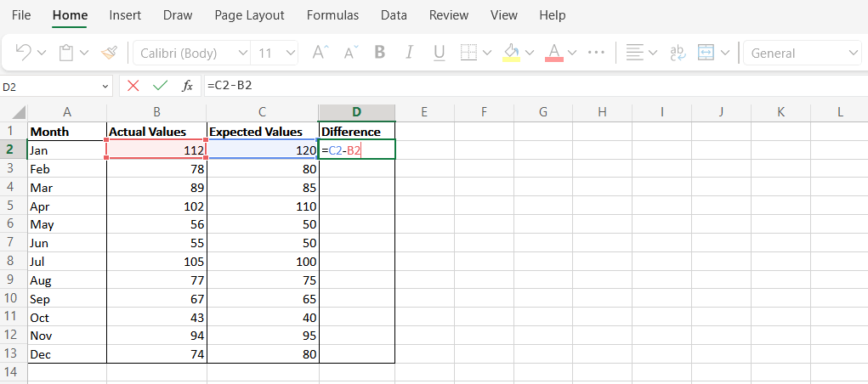
Task: Expand the General number format dropdown
Action: 854,53
